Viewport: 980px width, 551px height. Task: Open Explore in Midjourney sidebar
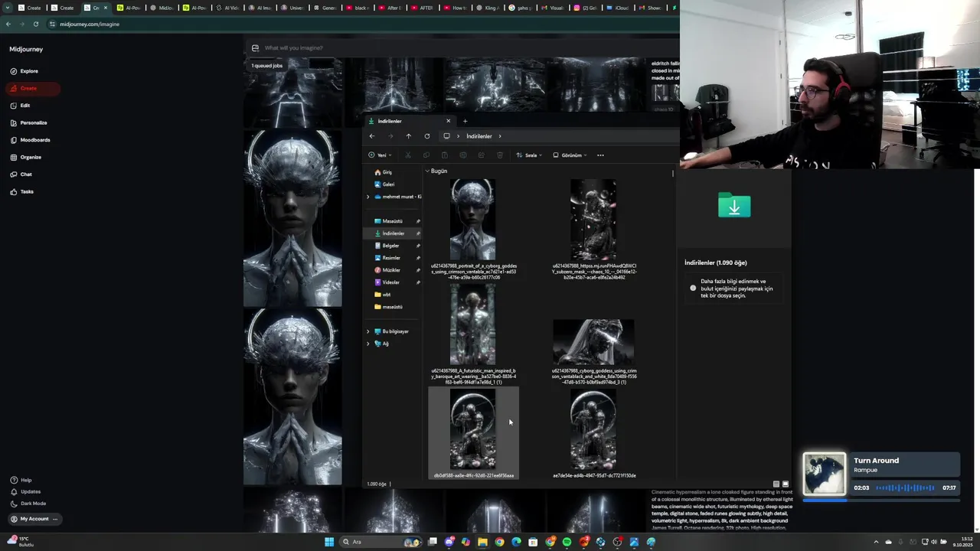point(24,71)
